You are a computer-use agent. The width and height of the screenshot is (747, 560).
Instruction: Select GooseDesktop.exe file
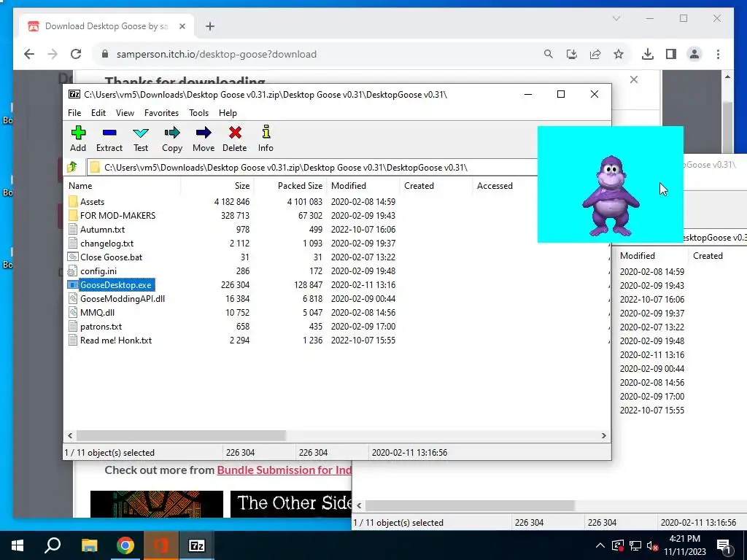coord(116,285)
